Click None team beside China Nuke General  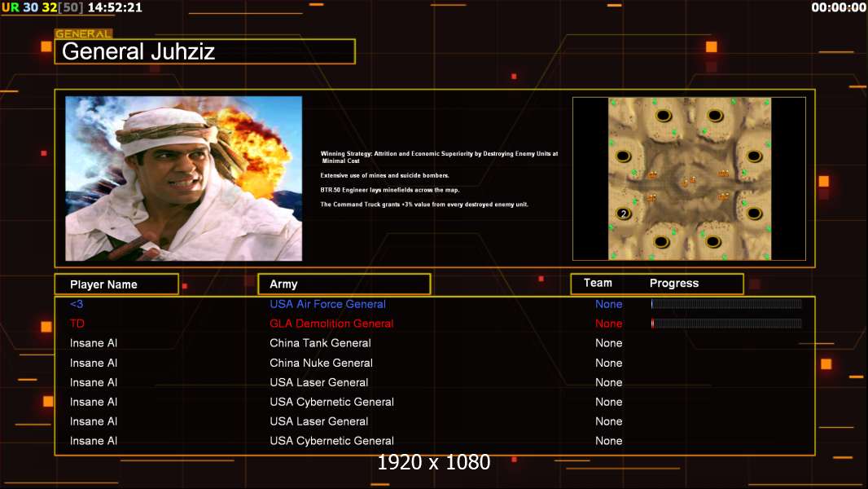point(608,363)
